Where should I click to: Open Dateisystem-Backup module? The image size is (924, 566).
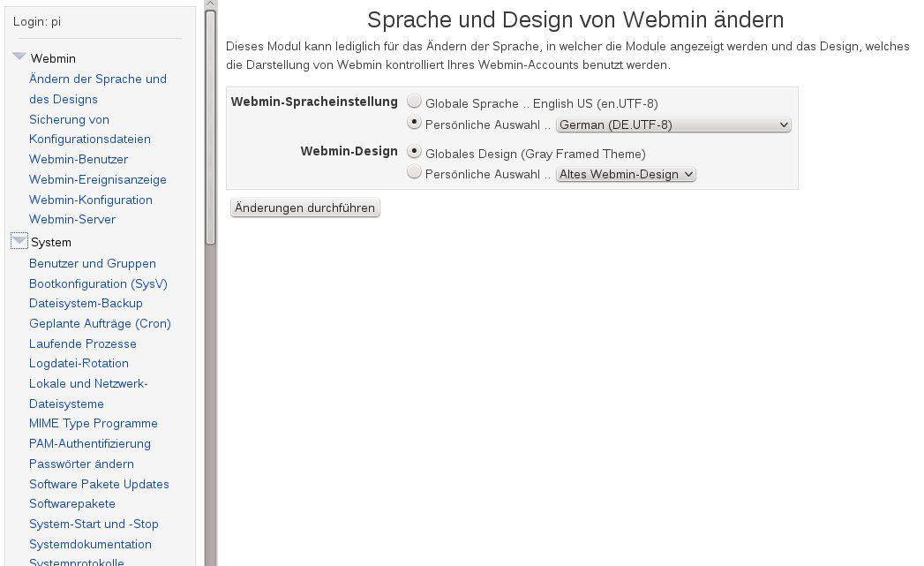[86, 303]
